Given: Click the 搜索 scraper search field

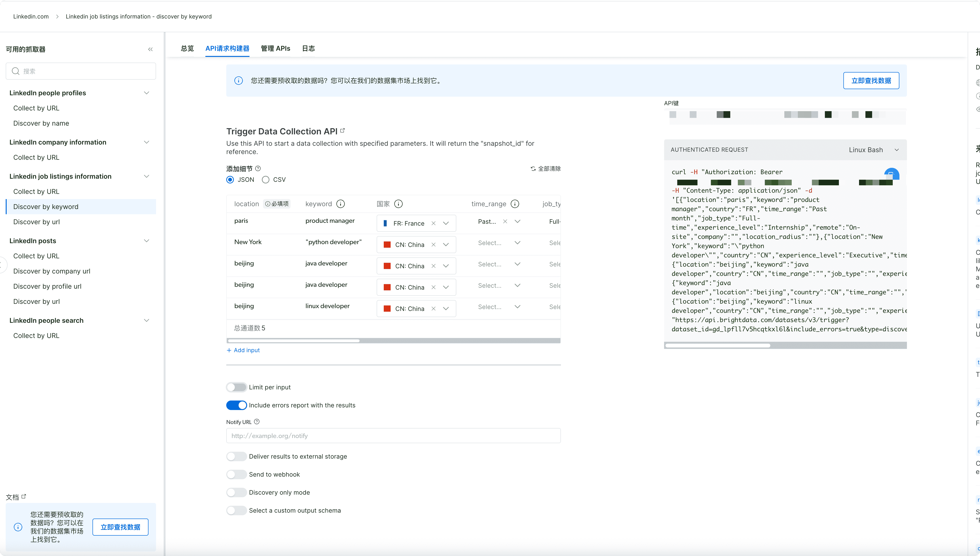Looking at the screenshot, I should (81, 71).
